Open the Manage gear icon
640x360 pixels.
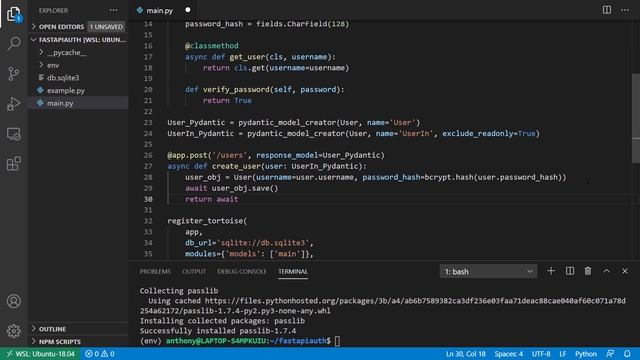click(13, 331)
